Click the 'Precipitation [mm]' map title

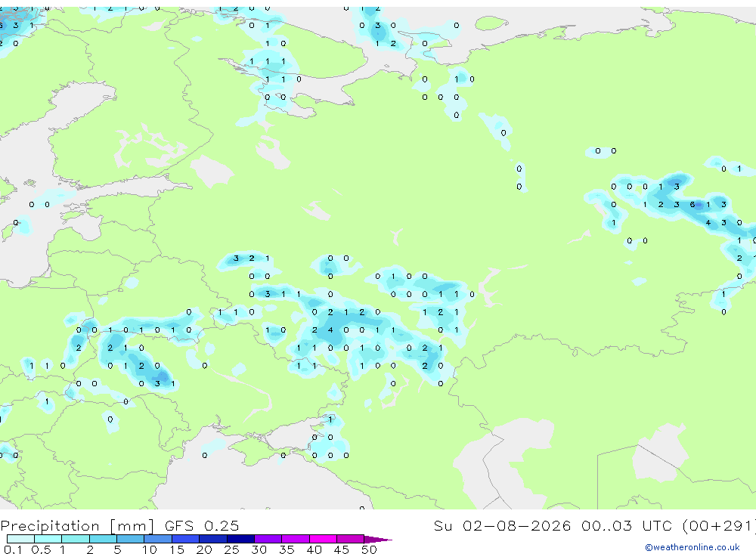pos(77,525)
